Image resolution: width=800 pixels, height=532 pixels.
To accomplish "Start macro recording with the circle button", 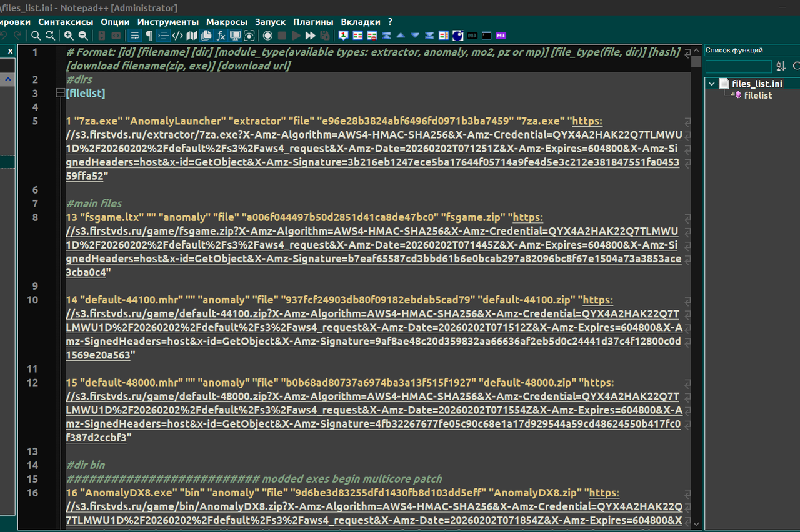I will click(267, 36).
